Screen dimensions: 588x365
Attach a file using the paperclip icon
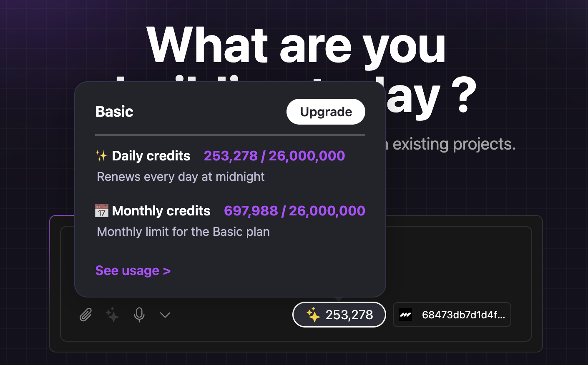point(85,315)
